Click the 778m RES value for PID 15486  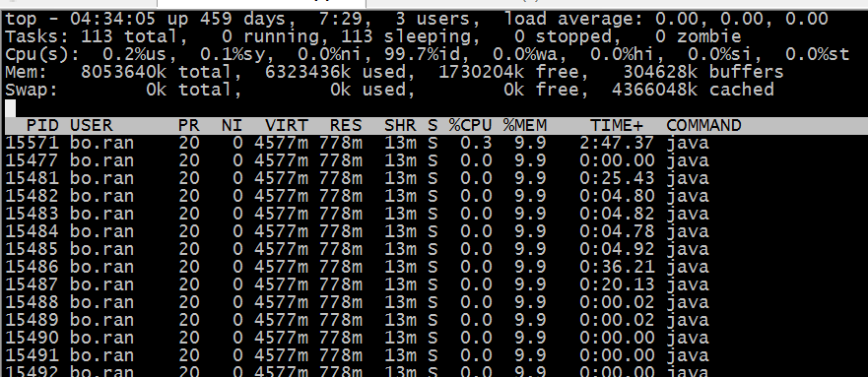(x=341, y=267)
